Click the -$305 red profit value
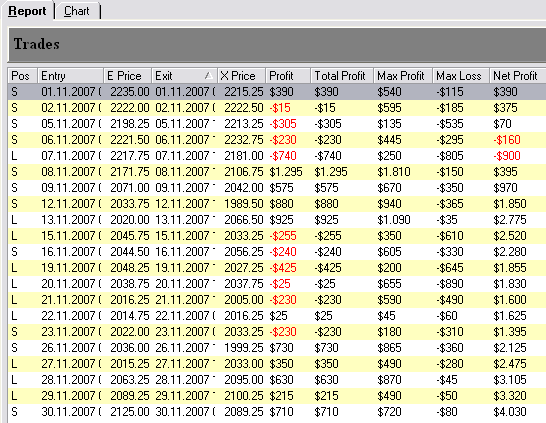The height and width of the screenshot is (423, 546). point(283,124)
